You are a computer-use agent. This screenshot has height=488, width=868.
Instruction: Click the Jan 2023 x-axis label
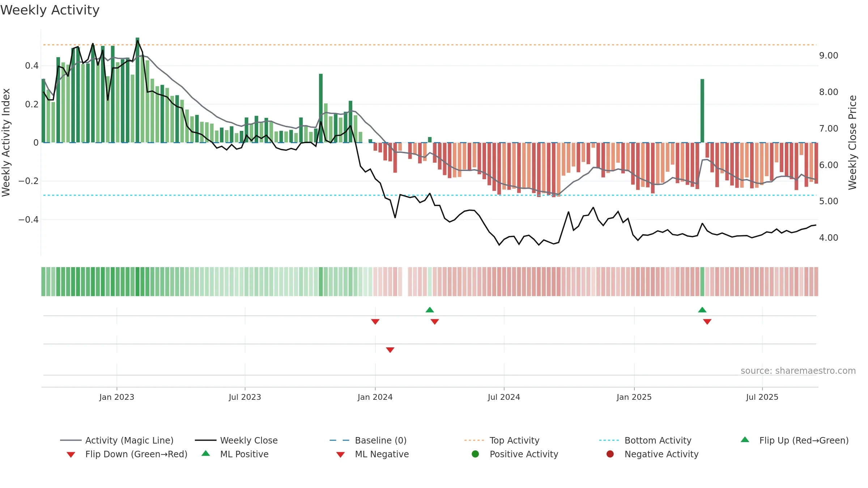[x=116, y=397]
